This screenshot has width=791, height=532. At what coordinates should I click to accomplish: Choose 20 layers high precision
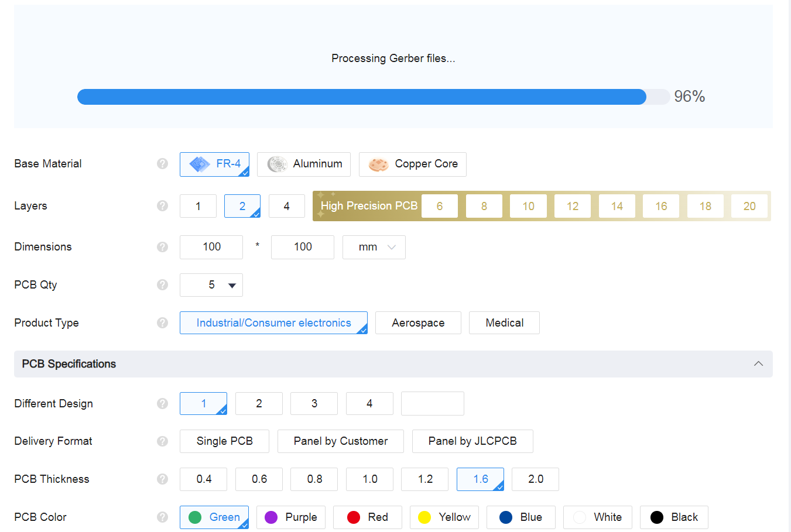click(749, 206)
